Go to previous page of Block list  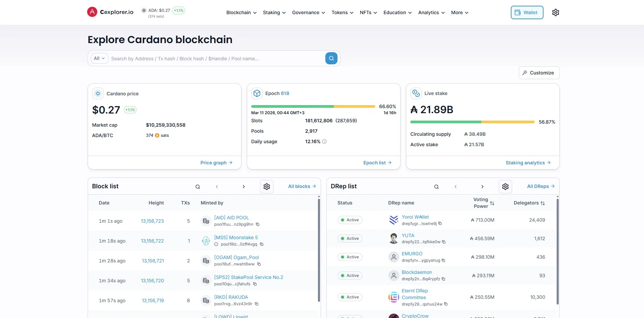coord(217,187)
